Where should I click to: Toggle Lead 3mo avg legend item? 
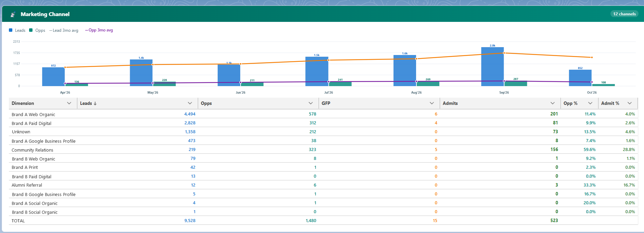[x=64, y=30]
